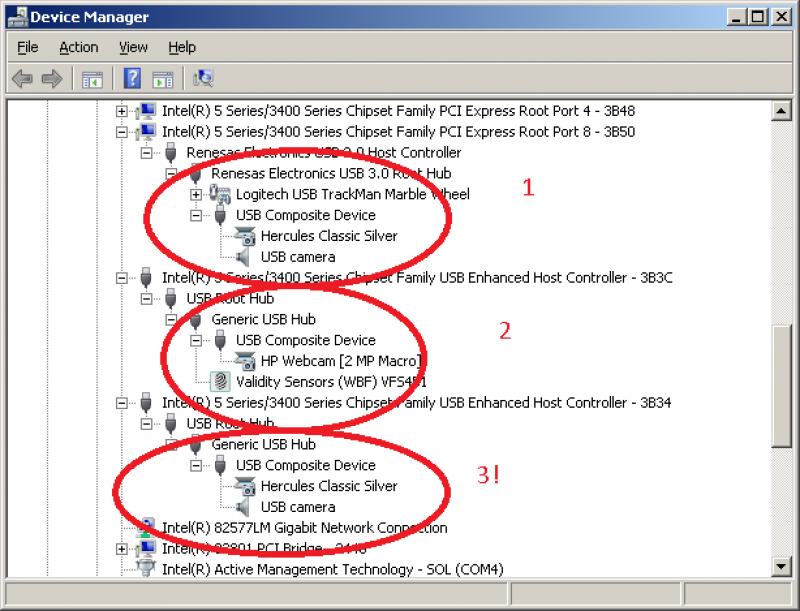Screen dimensions: 800x611
Task: Open the File menu
Action: (x=28, y=47)
